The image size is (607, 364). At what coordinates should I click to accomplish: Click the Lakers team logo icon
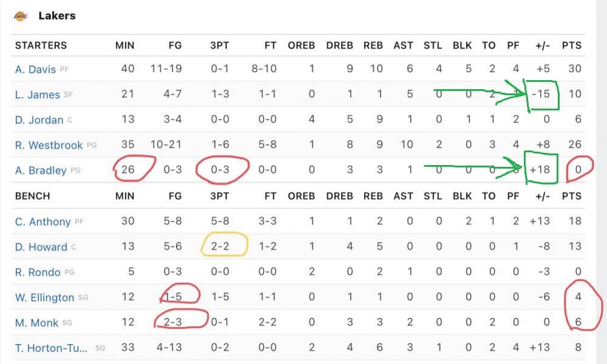(20, 16)
